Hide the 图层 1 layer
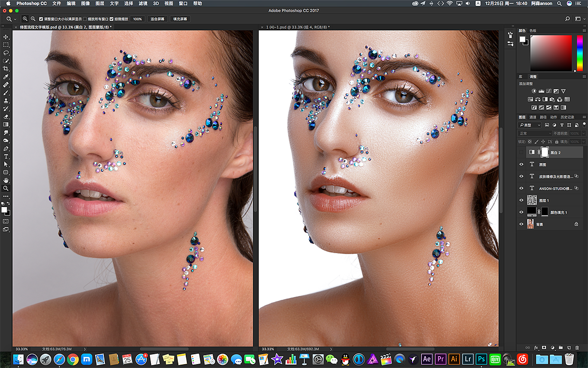Viewport: 588px width, 368px height. 521,200
